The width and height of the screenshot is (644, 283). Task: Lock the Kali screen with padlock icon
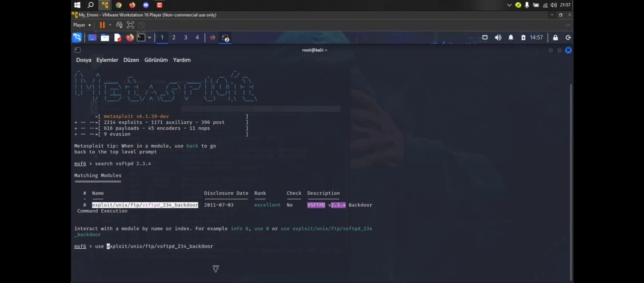tap(555, 37)
